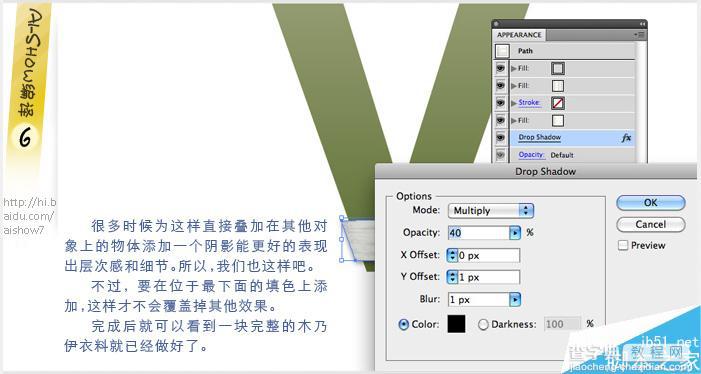The image size is (701, 374).
Task: Expand the Fill row directly below Path
Action: 514,69
